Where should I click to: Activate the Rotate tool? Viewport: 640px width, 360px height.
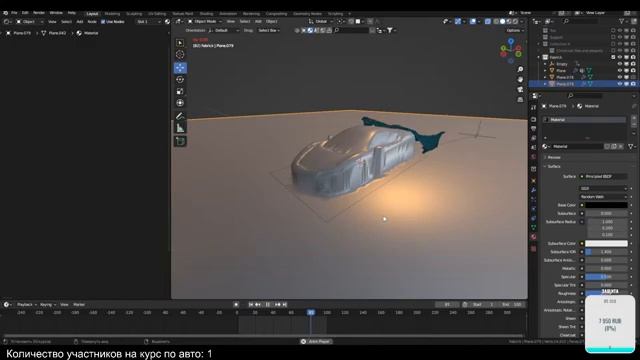tap(180, 80)
